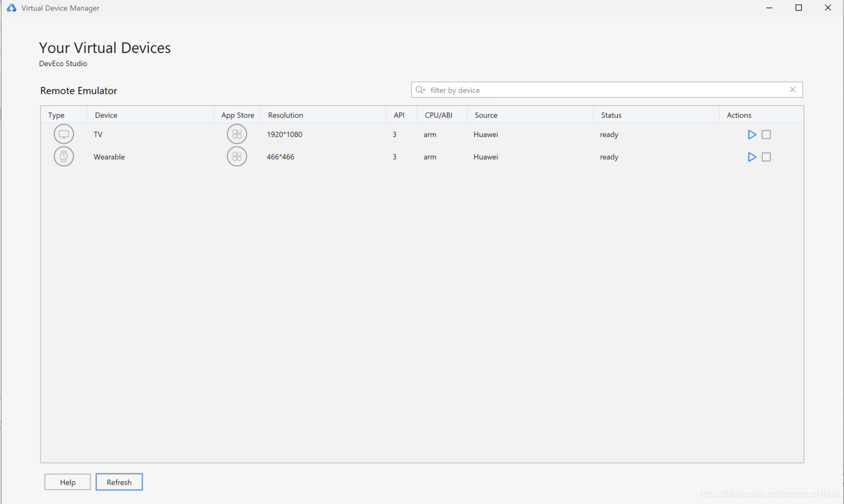This screenshot has width=844, height=504.
Task: Launch the Wearable emulator with play button
Action: 752,157
